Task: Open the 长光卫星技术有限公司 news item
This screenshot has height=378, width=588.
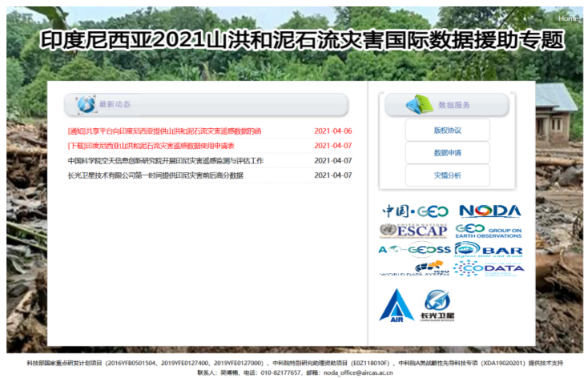Action: pos(155,175)
